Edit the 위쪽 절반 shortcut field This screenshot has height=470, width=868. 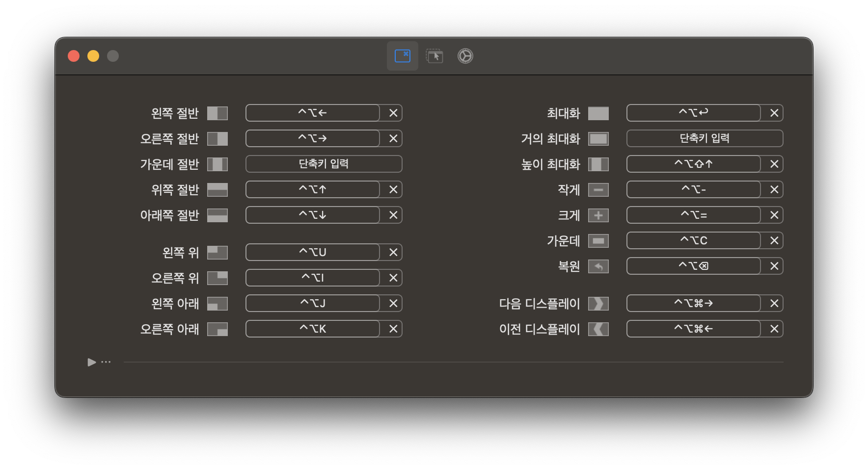coord(313,189)
